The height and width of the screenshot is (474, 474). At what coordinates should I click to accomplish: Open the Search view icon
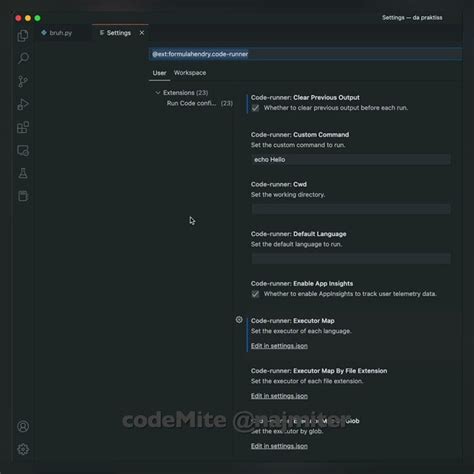(x=23, y=58)
